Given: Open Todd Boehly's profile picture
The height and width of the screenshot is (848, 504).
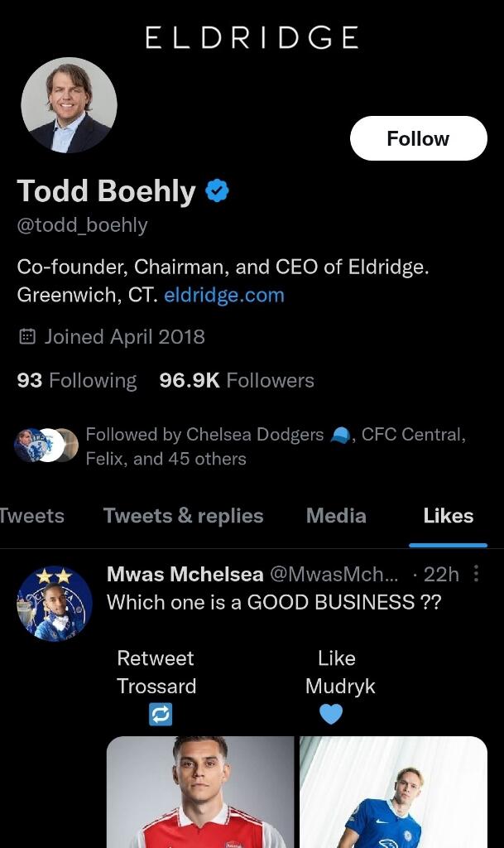Looking at the screenshot, I should tap(69, 105).
